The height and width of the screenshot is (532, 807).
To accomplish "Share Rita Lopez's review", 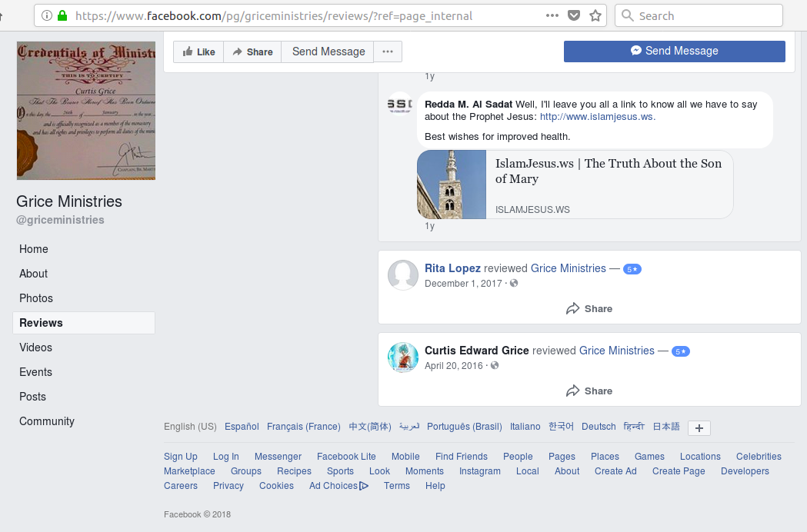I will click(x=589, y=309).
